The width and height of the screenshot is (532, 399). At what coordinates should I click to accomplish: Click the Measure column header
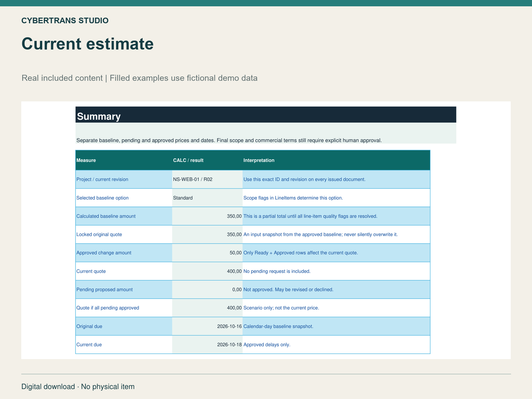pos(124,160)
